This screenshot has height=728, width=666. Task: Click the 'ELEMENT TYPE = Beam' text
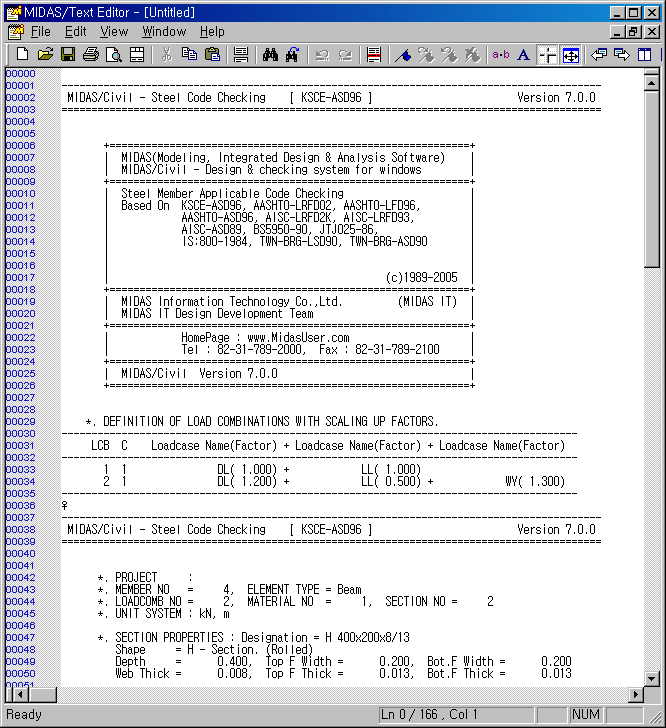tap(304, 590)
